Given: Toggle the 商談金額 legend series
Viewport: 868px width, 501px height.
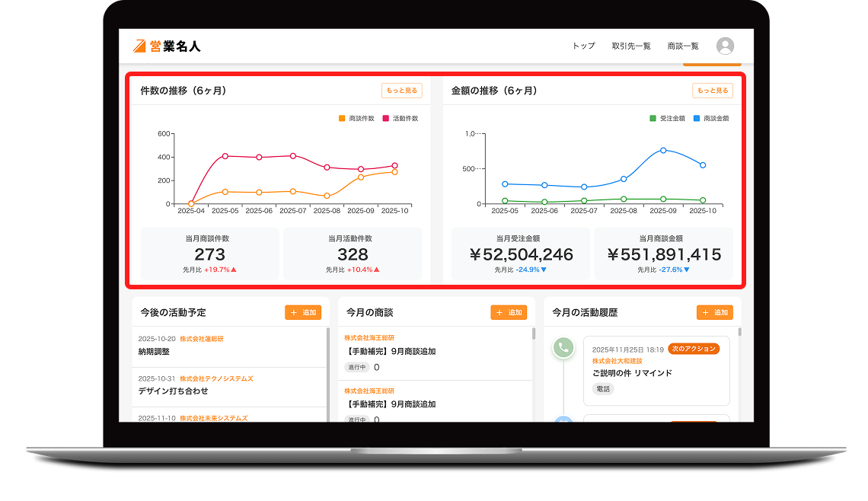Looking at the screenshot, I should pos(711,119).
